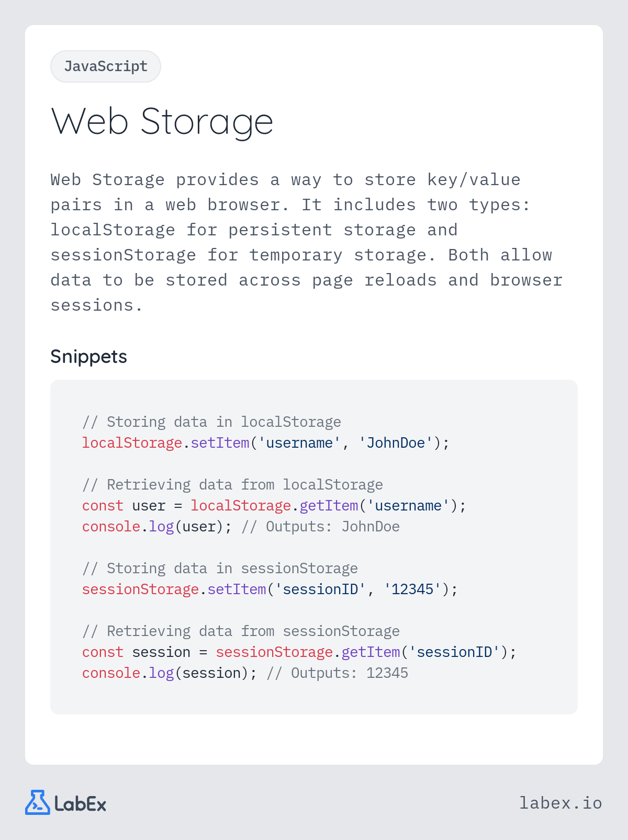The image size is (628, 840).
Task: Click the Web Storage title heading
Action: [x=162, y=122]
